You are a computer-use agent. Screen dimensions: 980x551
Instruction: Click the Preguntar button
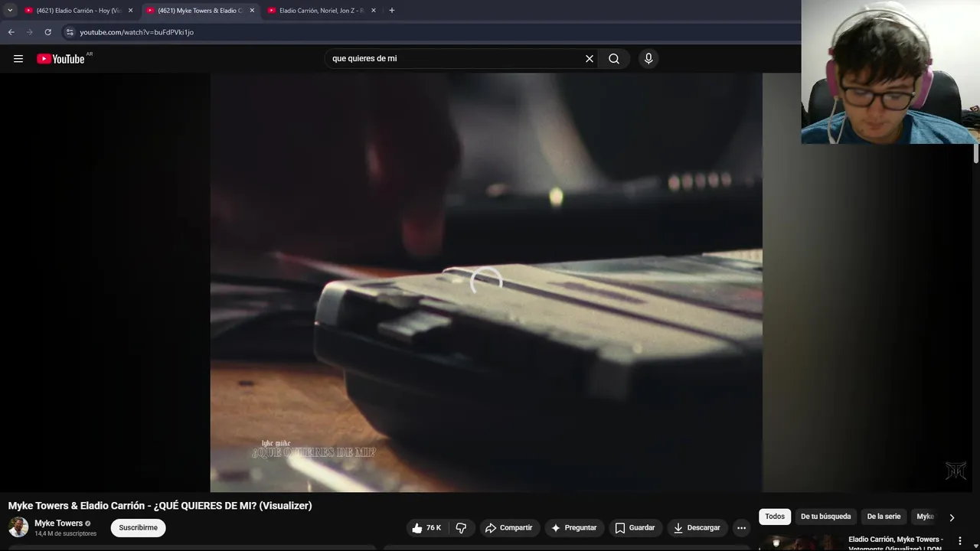573,528
